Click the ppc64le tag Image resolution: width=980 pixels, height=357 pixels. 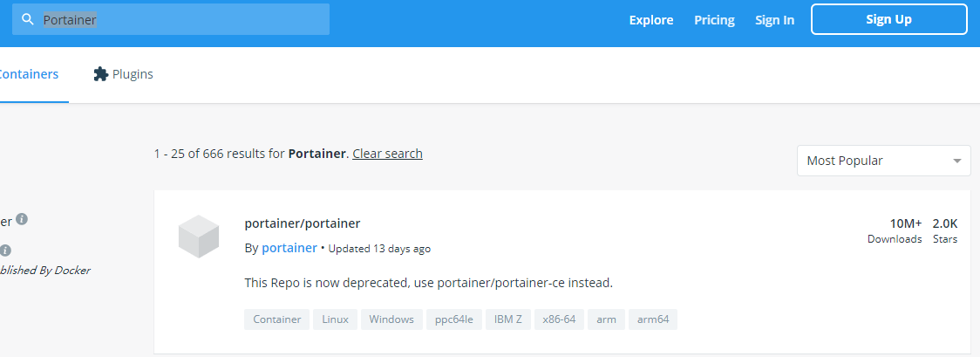tap(453, 319)
